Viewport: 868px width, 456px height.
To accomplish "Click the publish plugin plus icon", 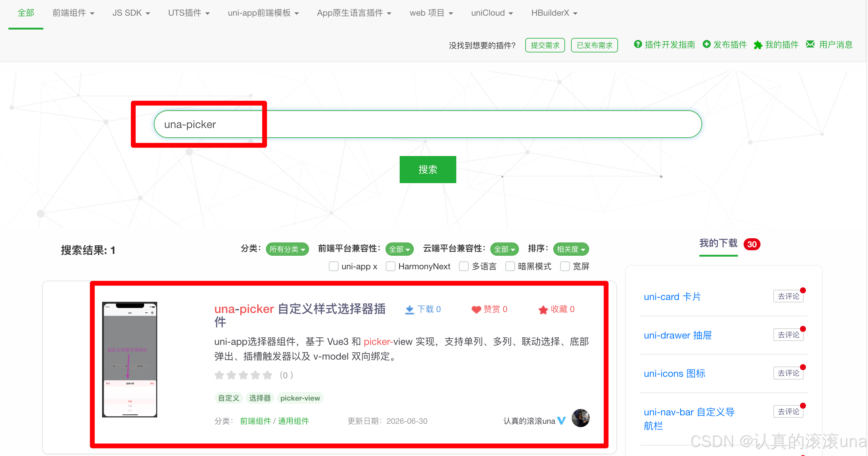I will click(706, 44).
